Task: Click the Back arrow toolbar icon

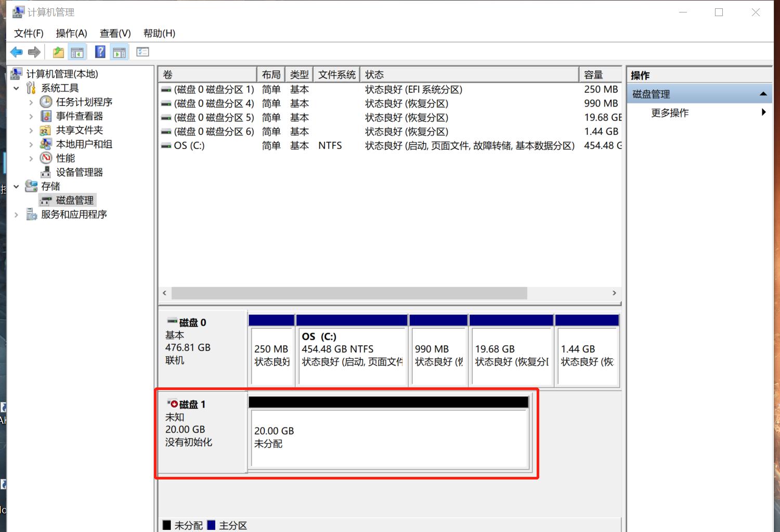Action: click(x=17, y=52)
